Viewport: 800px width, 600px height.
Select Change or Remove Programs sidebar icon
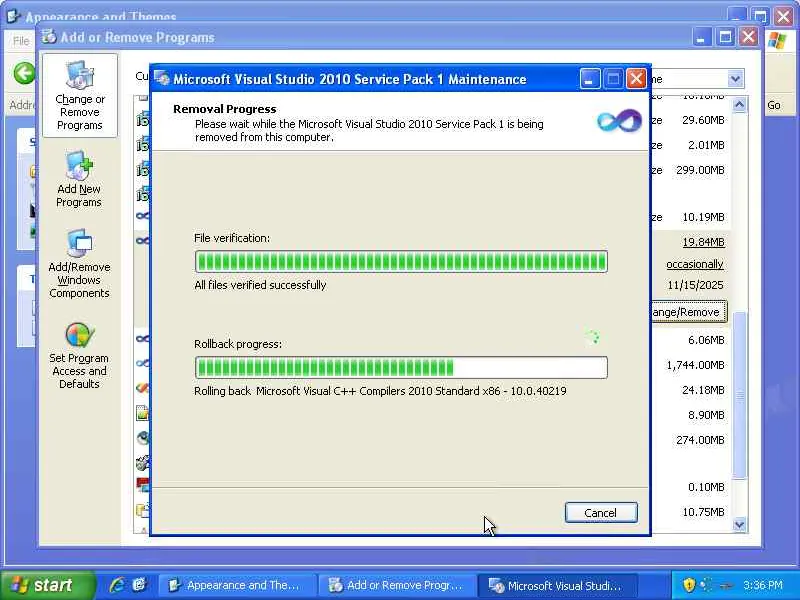80,95
